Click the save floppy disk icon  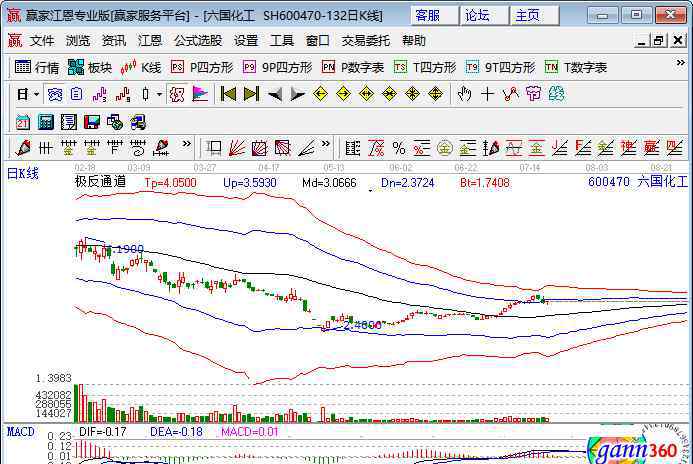tap(91, 121)
